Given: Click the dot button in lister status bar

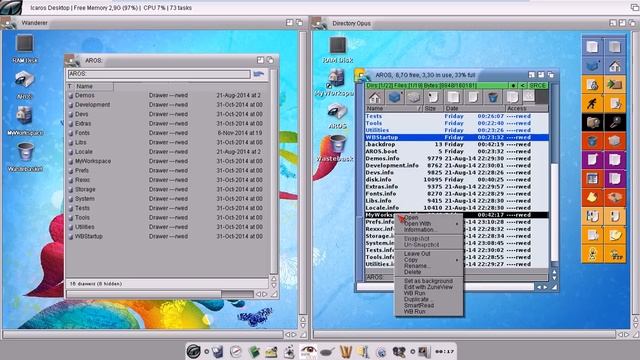Looking at the screenshot, I should coord(513,85).
